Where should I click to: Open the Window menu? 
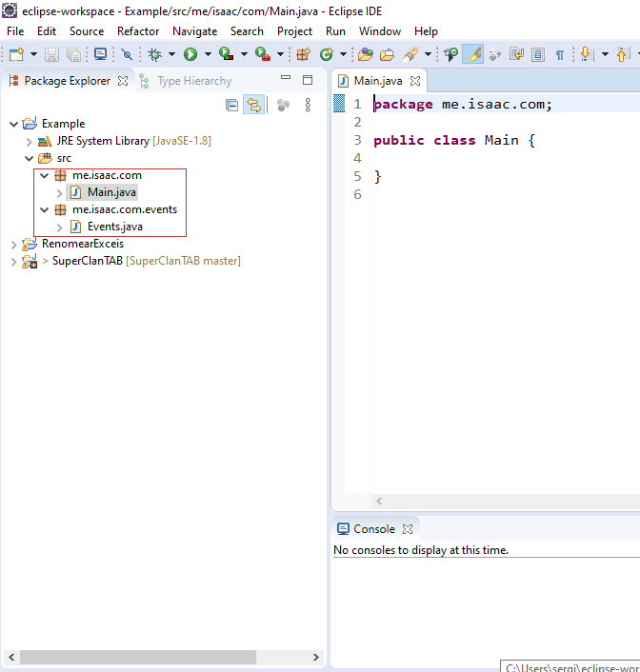[380, 31]
